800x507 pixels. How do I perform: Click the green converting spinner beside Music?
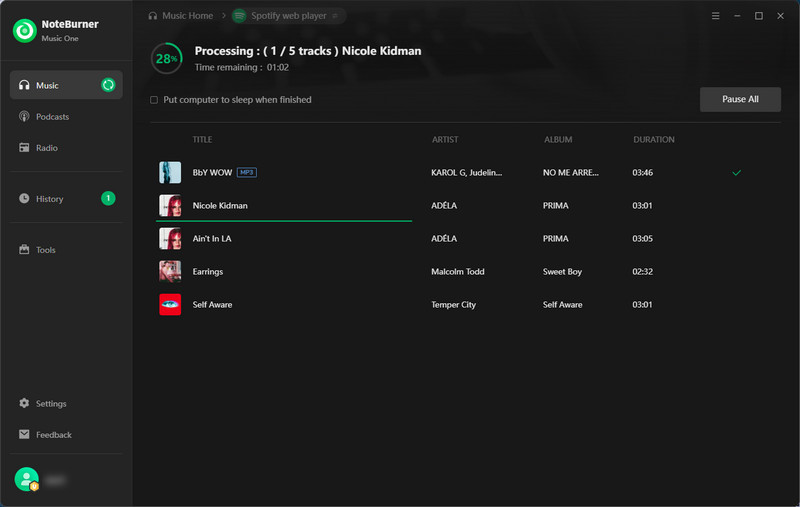pos(108,85)
